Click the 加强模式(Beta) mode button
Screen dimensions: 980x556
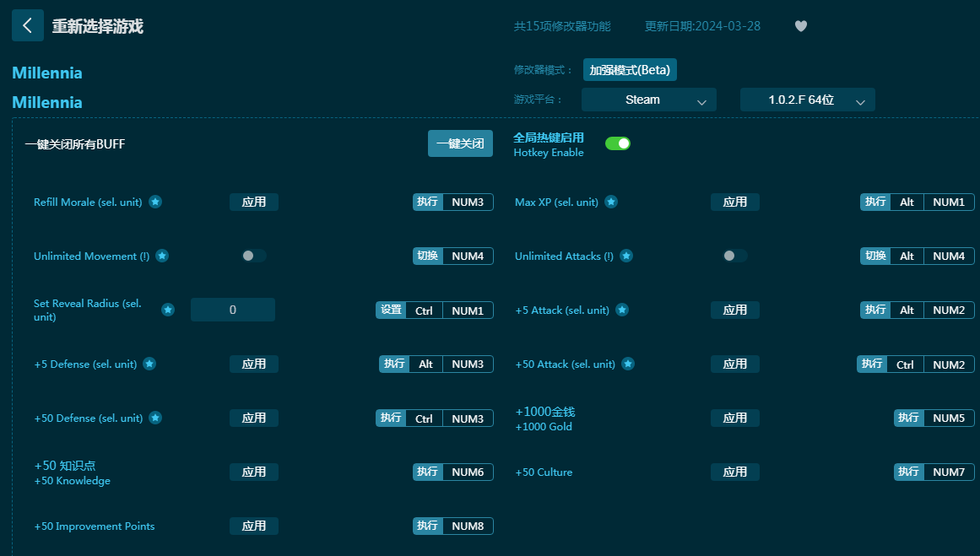coord(630,70)
